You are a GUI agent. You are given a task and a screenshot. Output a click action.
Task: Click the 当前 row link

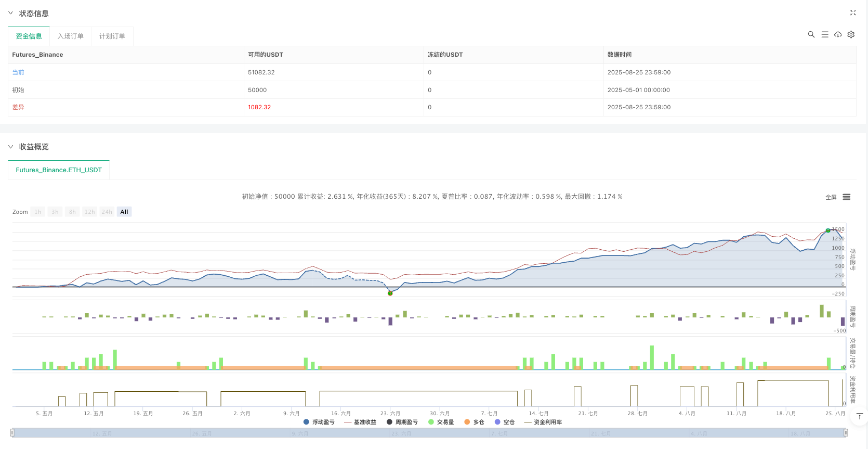point(18,72)
